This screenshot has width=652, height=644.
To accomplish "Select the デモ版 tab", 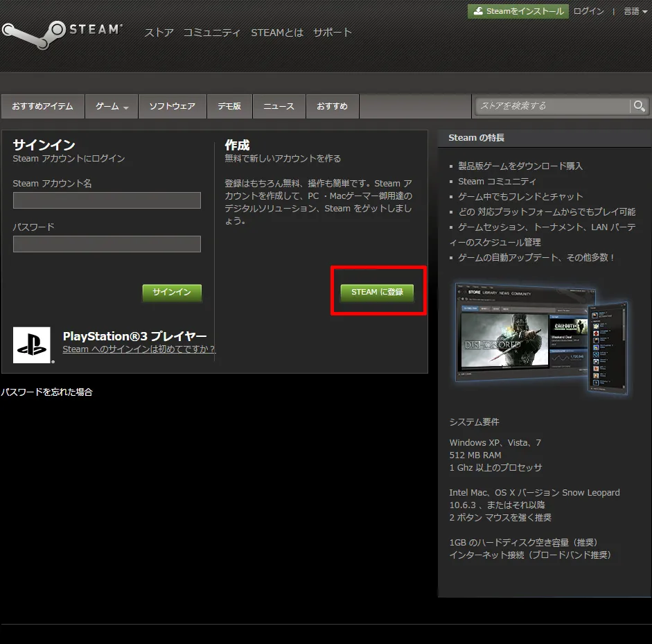I will click(x=229, y=107).
